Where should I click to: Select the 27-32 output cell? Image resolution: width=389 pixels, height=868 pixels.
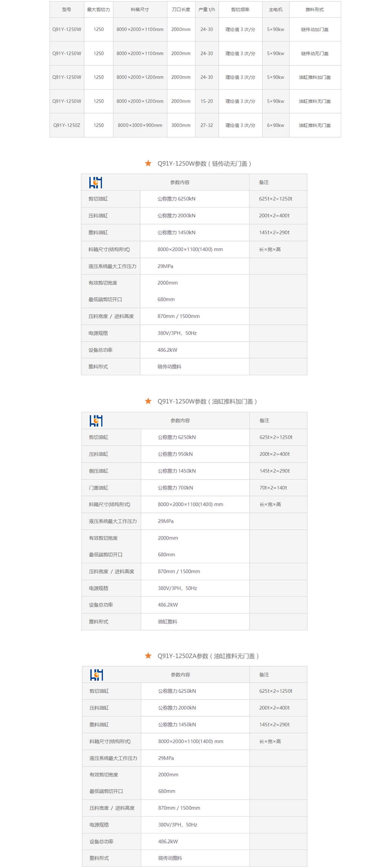click(206, 125)
